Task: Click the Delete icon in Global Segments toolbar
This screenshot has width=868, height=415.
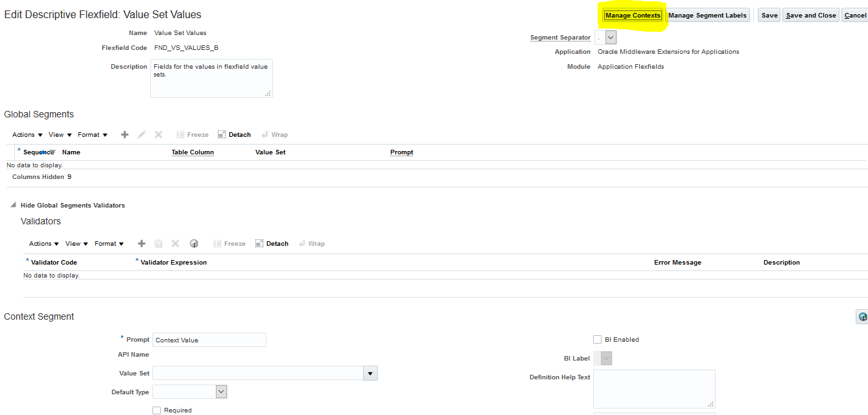Action: [x=158, y=134]
